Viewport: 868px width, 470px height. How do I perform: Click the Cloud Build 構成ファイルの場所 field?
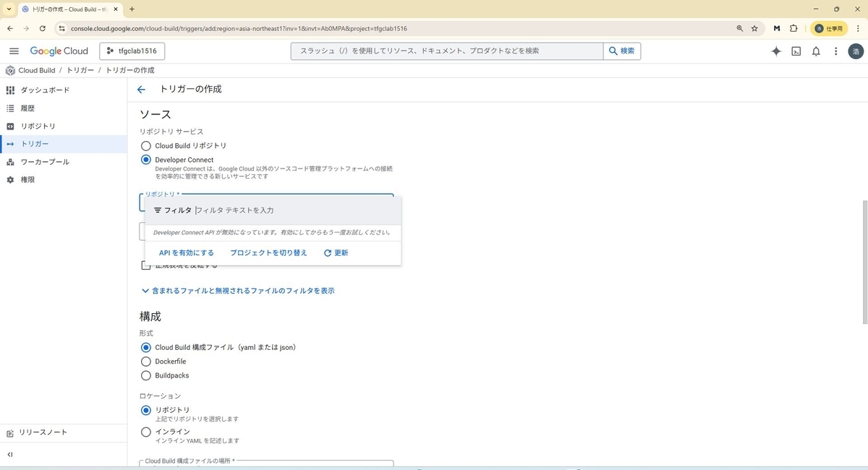tap(266, 465)
